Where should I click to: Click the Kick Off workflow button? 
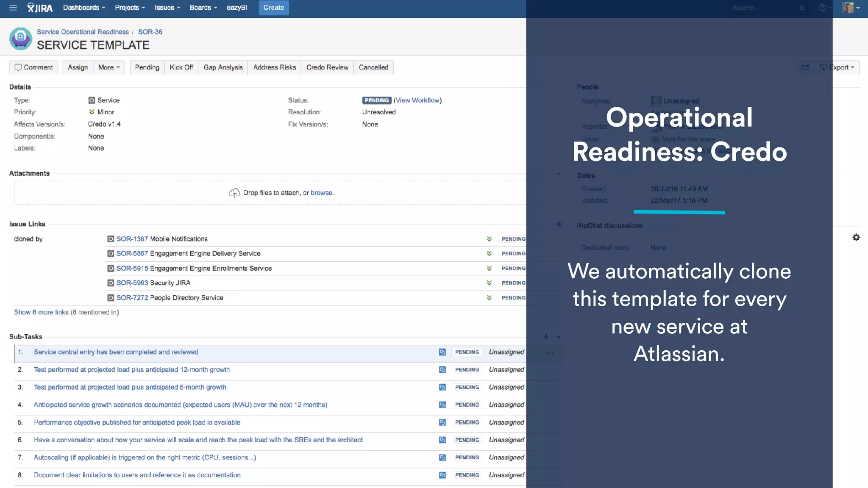pyautogui.click(x=181, y=67)
